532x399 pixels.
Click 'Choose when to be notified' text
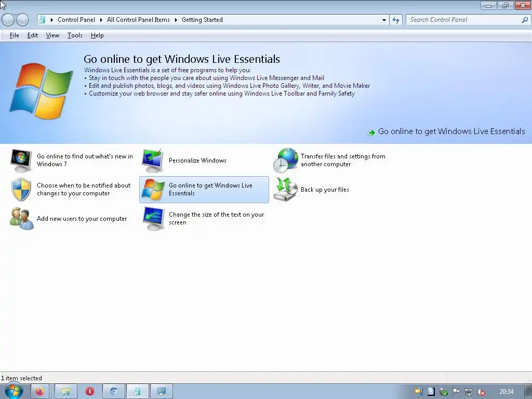(84, 189)
